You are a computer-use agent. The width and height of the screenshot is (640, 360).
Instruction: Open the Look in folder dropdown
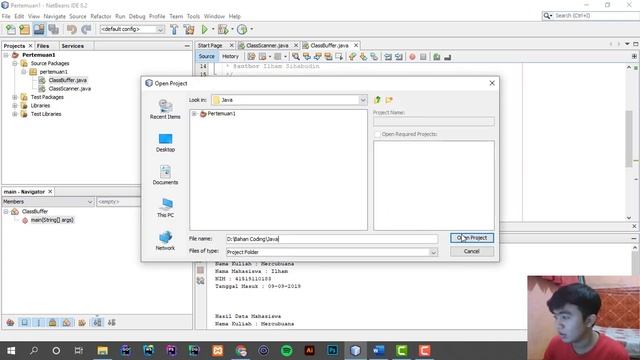click(x=362, y=100)
